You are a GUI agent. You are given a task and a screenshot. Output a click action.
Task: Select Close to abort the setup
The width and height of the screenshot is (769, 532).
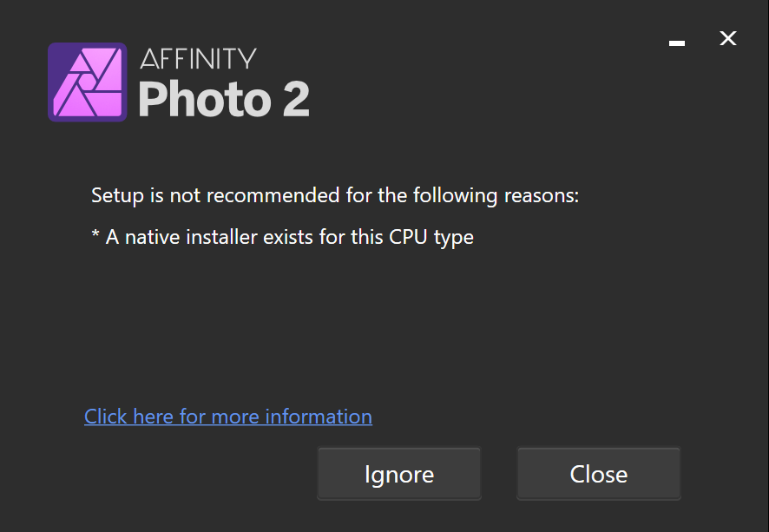598,474
